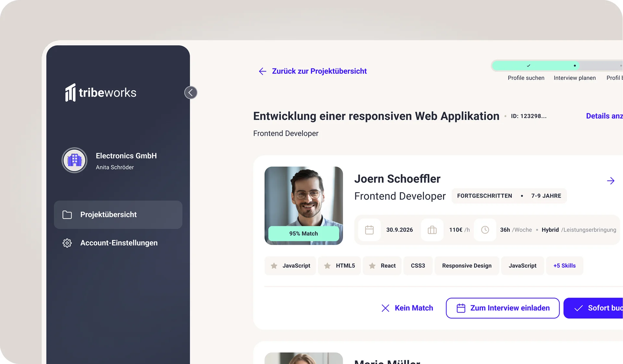Click the calendar icon next to 30.9.2026
The width and height of the screenshot is (623, 364).
369,230
